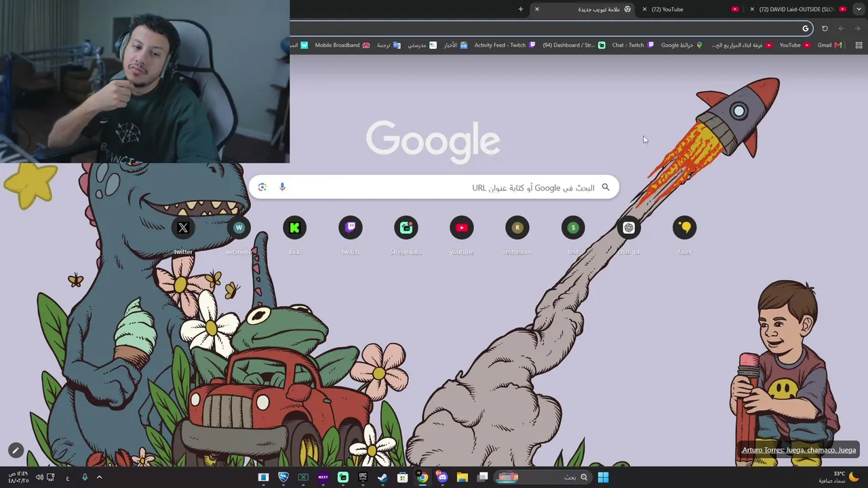Start voice search with the microphone icon
The width and height of the screenshot is (868, 488).
pos(282,187)
